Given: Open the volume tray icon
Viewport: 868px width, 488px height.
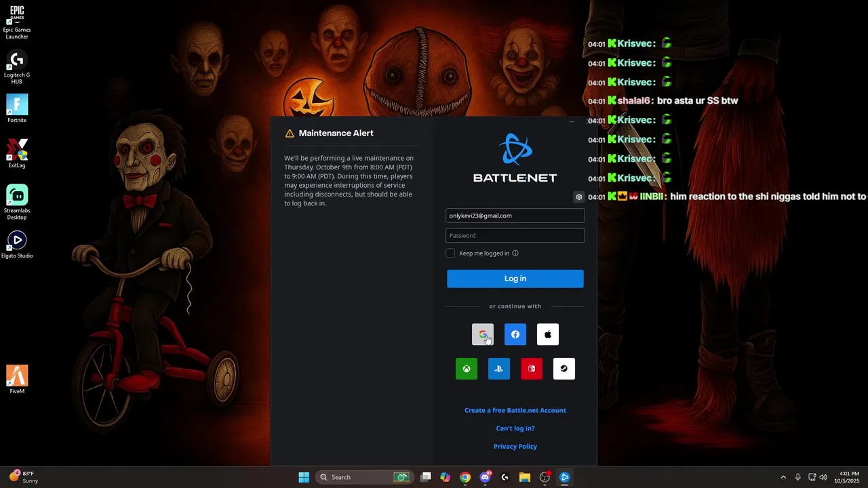Looking at the screenshot, I should click(823, 477).
